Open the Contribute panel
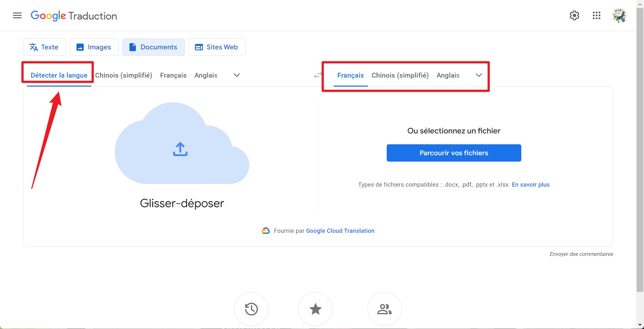The image size is (644, 329). [x=384, y=308]
